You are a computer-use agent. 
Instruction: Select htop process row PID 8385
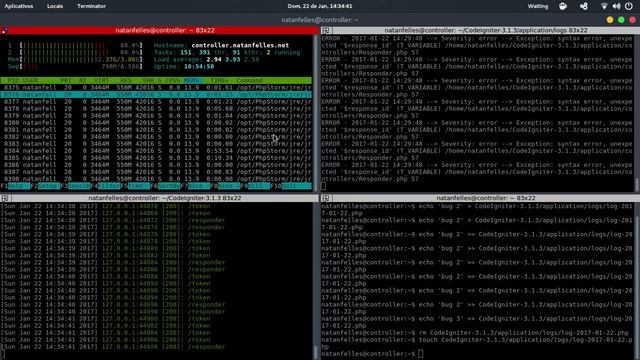156,158
